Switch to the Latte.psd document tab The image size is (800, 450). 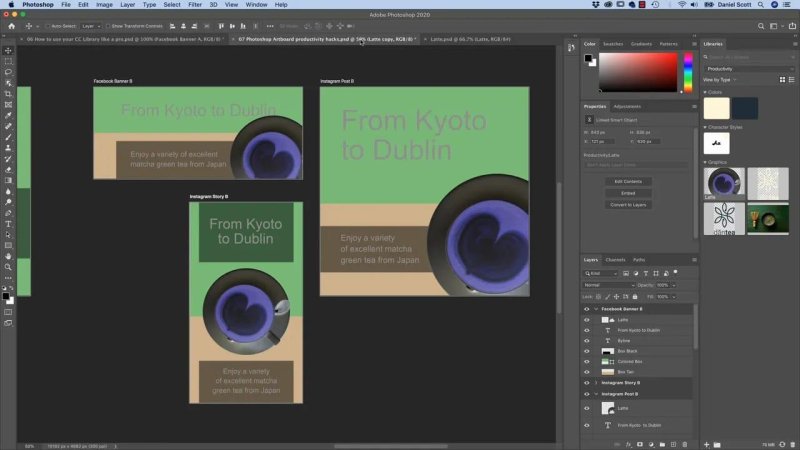pos(470,39)
